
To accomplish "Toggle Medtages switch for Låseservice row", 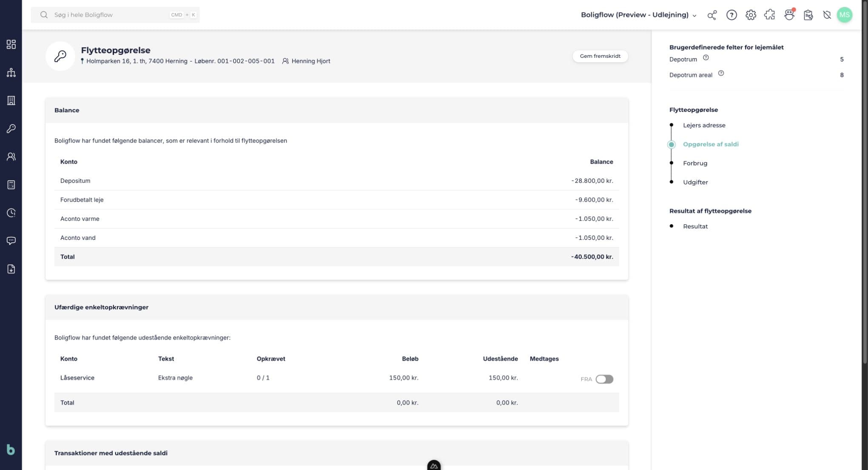I will (x=604, y=379).
